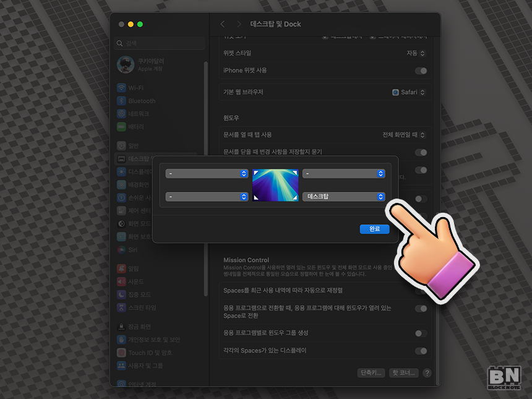Screen dimensions: 532x399
Task: Open Touch ID 및 암호 settings
Action: [145, 353]
